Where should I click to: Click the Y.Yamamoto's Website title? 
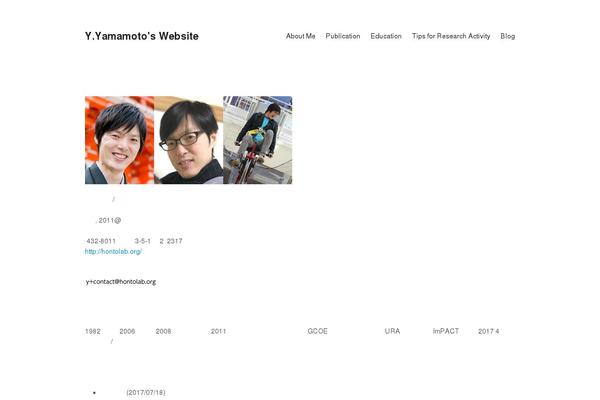(142, 36)
